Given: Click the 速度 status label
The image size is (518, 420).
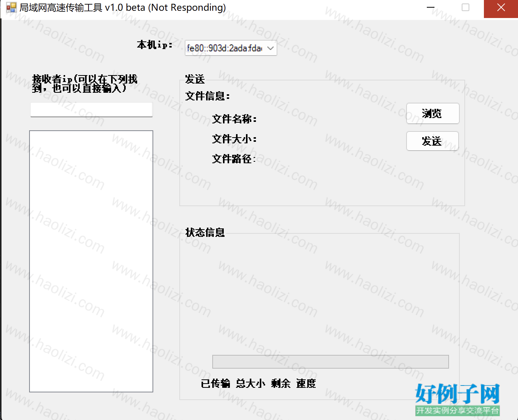Looking at the screenshot, I should (x=306, y=384).
